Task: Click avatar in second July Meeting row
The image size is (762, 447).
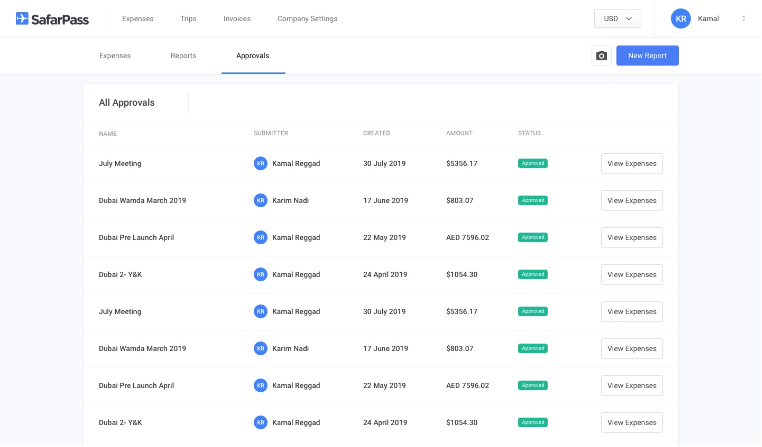Action: tap(260, 311)
